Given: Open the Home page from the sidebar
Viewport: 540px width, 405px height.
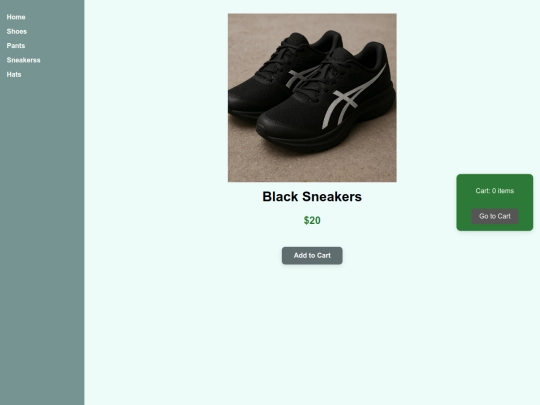Looking at the screenshot, I should (x=16, y=17).
